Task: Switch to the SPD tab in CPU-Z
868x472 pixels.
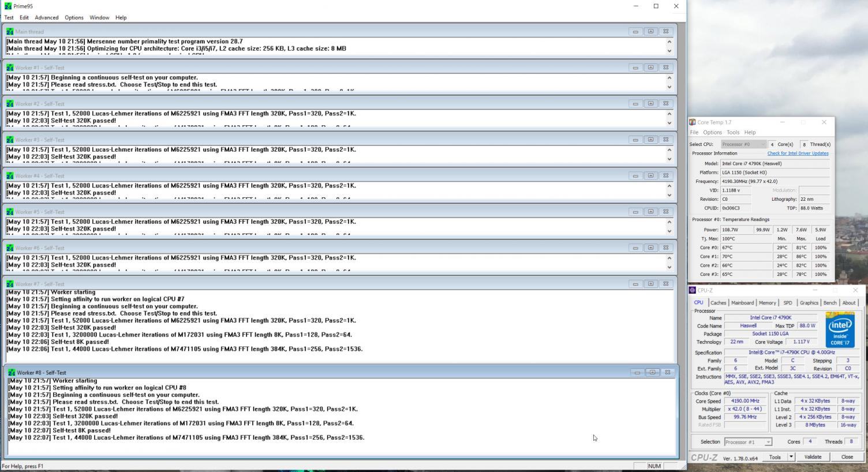Action: [788, 303]
